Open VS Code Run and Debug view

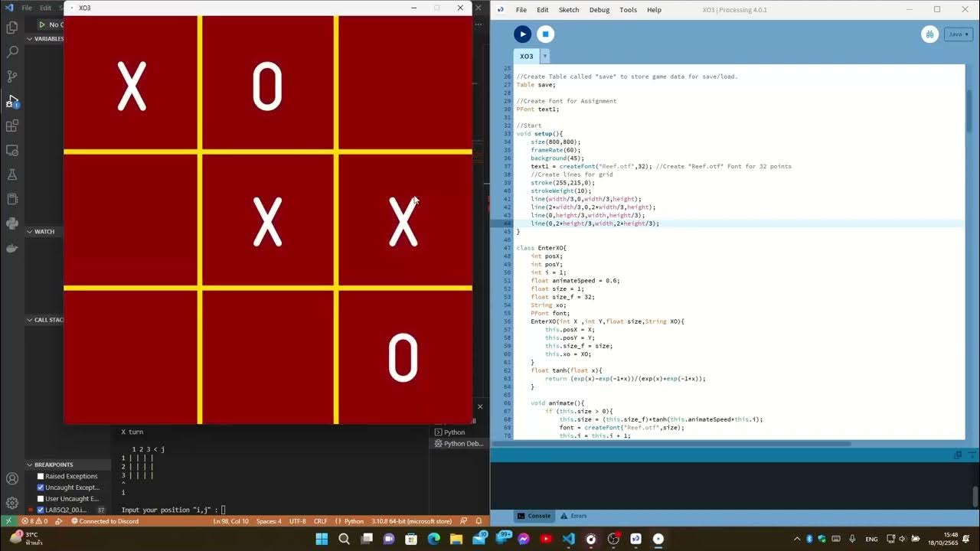[x=11, y=101]
